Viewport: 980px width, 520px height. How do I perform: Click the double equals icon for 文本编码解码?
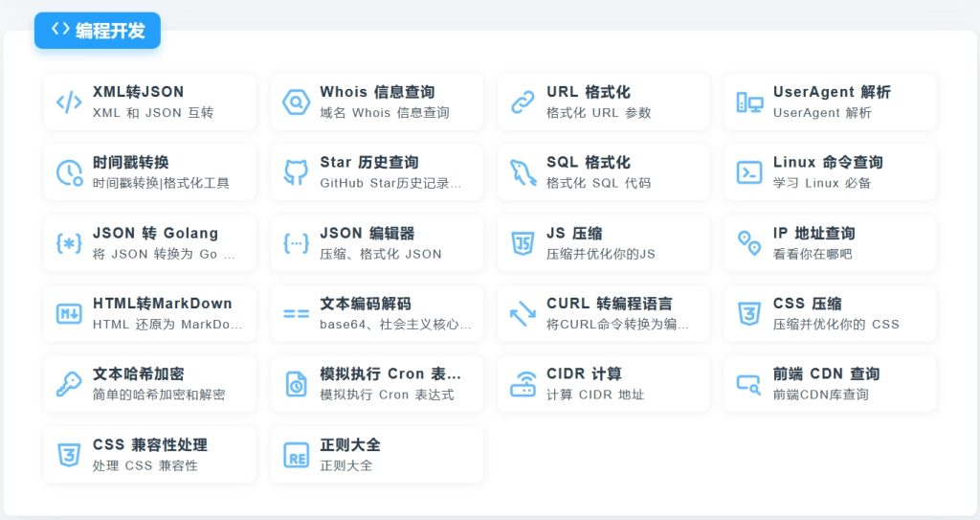pyautogui.click(x=296, y=313)
